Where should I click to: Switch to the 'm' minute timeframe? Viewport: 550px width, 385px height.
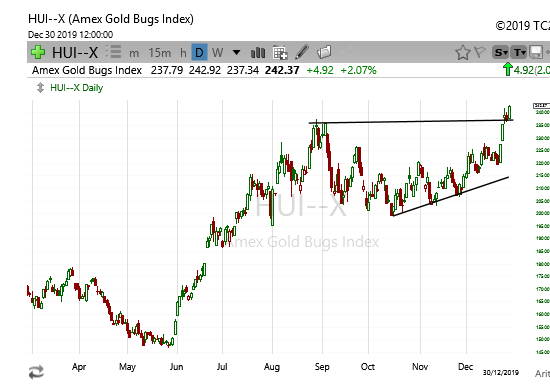[x=134, y=53]
